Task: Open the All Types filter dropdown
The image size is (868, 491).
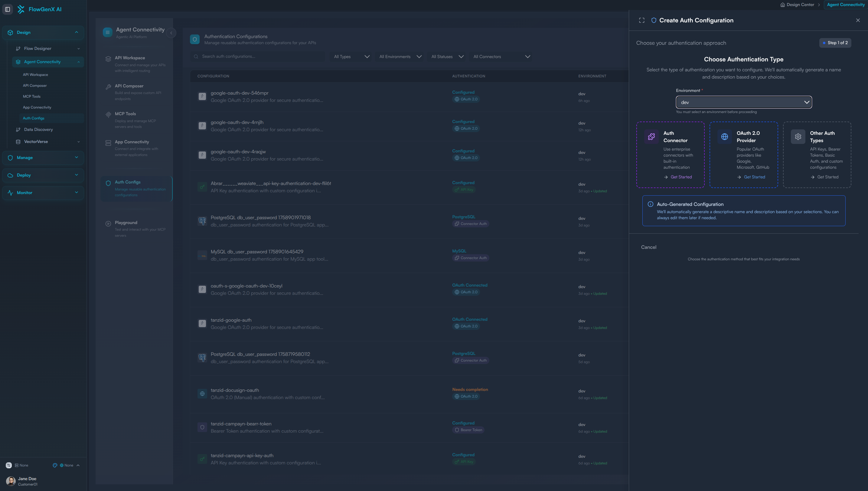Action: 351,57
